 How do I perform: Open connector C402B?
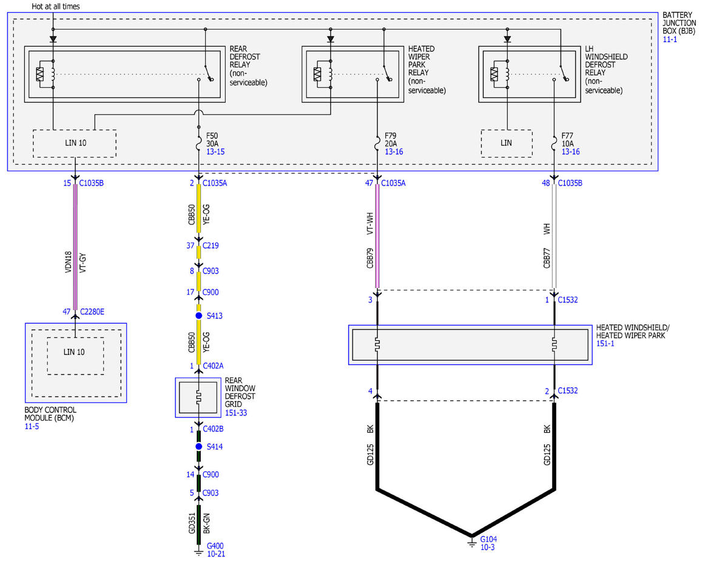click(x=213, y=429)
